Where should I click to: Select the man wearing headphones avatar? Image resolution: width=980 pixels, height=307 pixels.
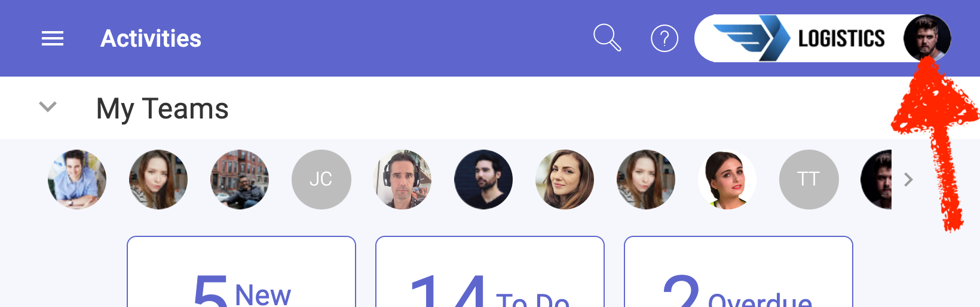402,180
